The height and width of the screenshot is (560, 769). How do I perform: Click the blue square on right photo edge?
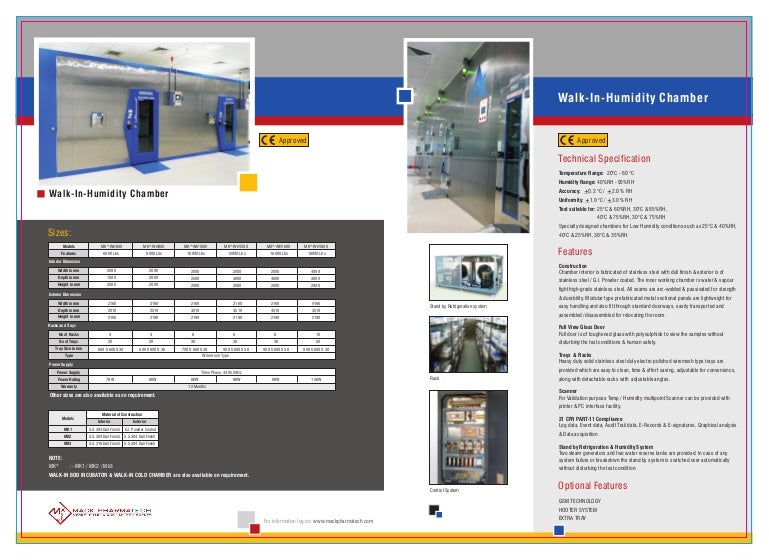point(405,96)
